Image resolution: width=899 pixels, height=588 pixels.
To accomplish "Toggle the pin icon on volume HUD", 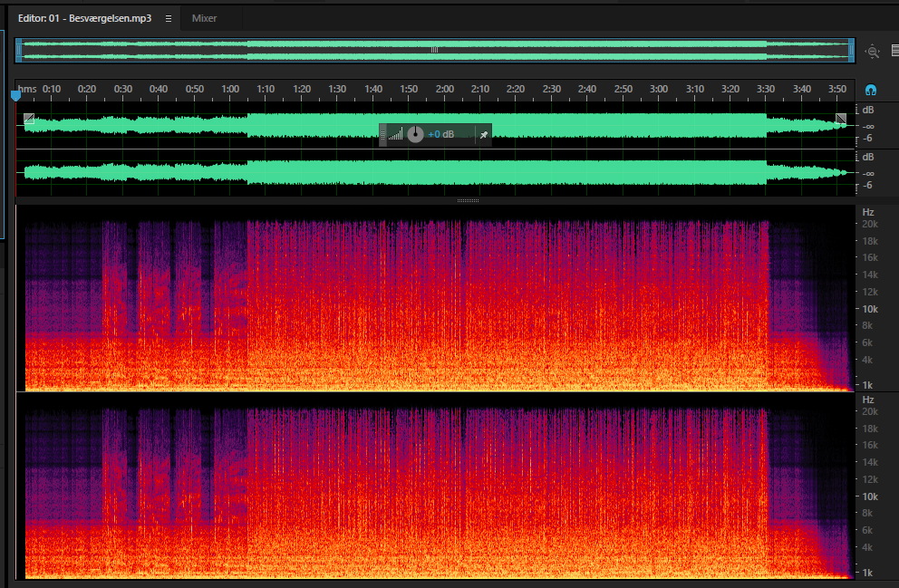I will pos(483,135).
